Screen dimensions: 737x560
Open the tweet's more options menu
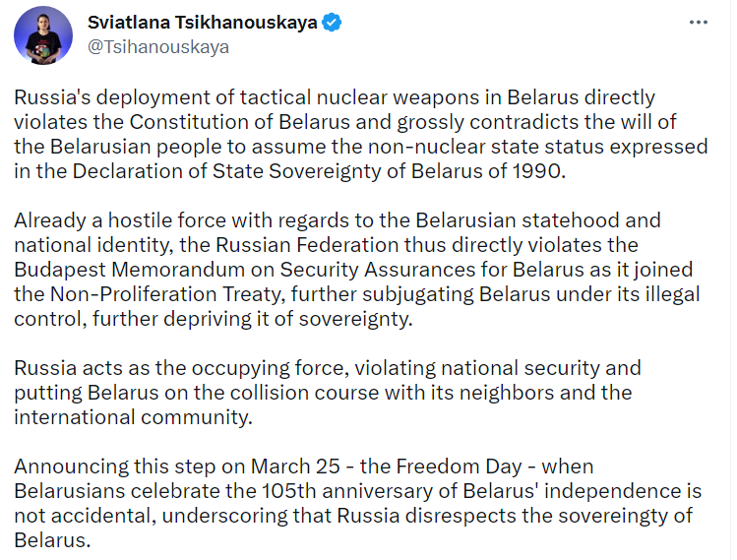pos(698,23)
